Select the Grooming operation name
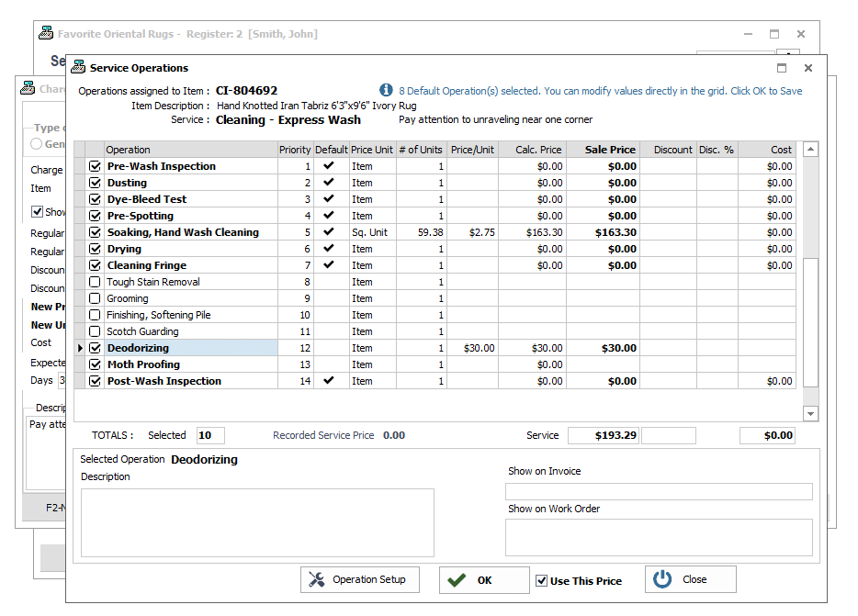Viewport: 858px width, 616px height. click(128, 298)
